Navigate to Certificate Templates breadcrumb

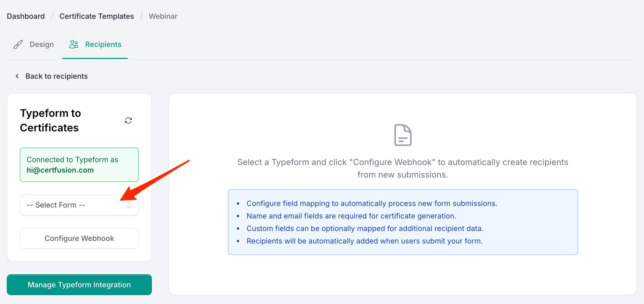(x=97, y=16)
